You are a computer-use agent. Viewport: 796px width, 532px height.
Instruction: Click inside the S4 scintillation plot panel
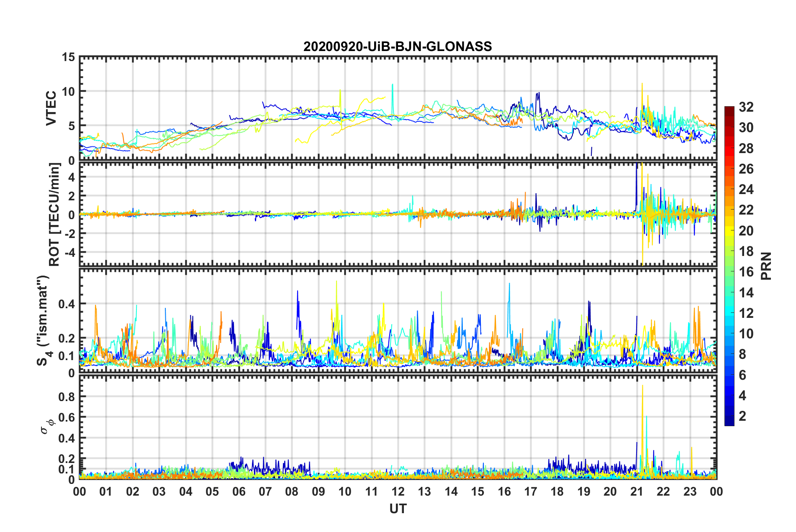point(398,320)
